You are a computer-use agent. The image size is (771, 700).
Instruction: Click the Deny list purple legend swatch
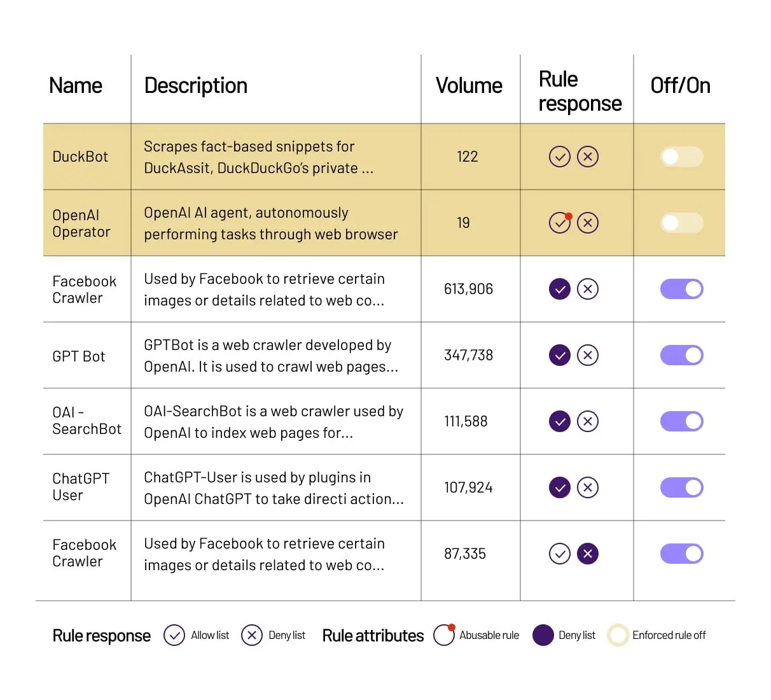(x=543, y=635)
